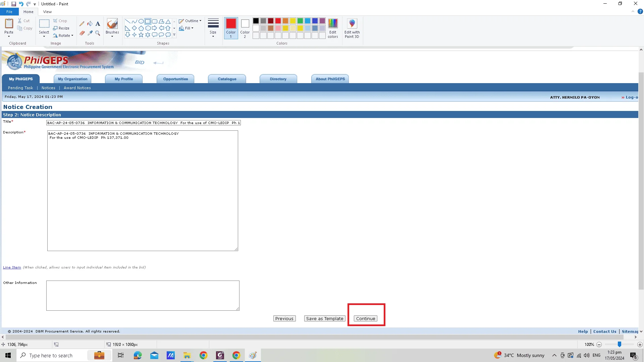Pick the purple color swatch
The height and width of the screenshot is (362, 644).
coord(322,21)
